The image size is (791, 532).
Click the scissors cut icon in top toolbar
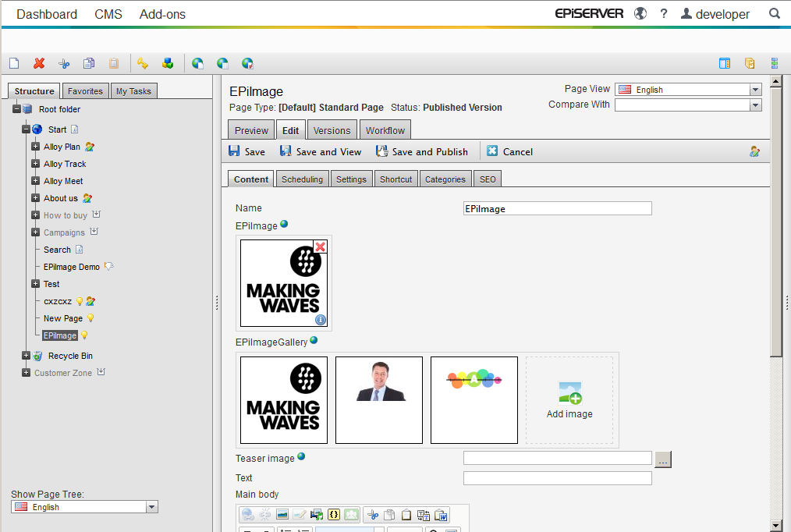(x=64, y=64)
